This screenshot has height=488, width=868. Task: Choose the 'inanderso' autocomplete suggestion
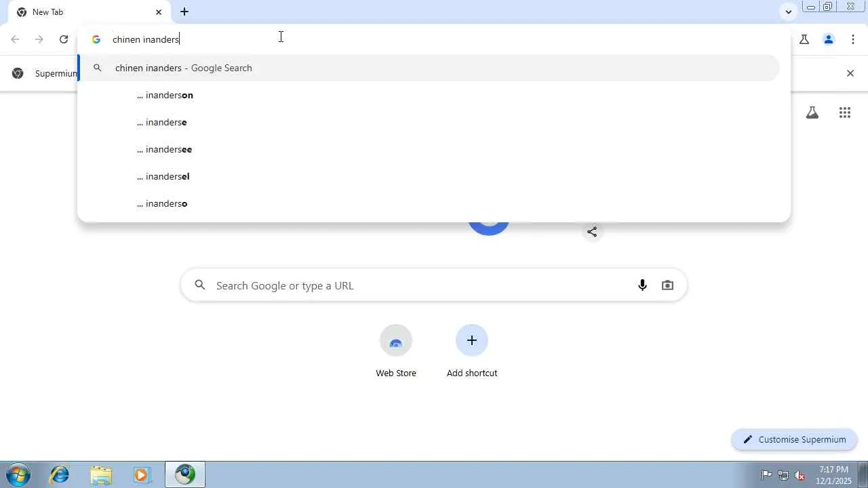pos(429,203)
